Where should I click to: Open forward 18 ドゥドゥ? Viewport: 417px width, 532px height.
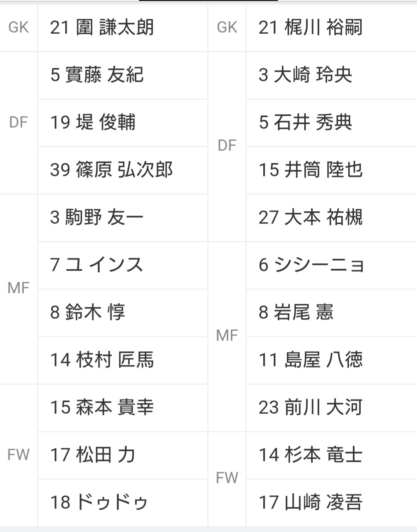pyautogui.click(x=123, y=502)
